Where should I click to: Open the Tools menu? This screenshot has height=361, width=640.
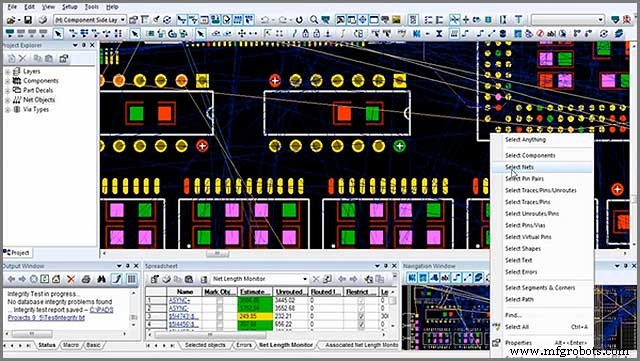[91, 7]
